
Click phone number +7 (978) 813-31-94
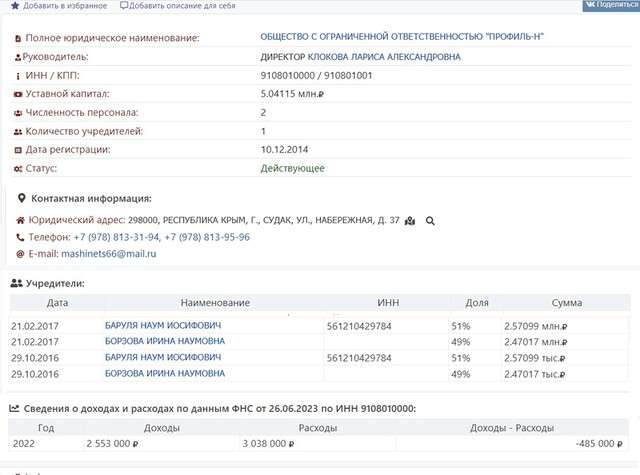click(x=116, y=237)
